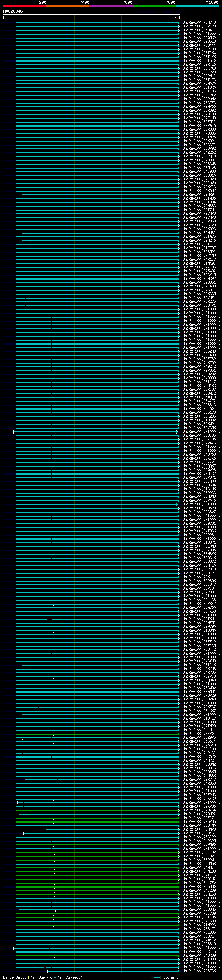Screen dimensions: 222x980
Task: Open UniRef100_B7FPM3 entry
Action: click(199, 795)
